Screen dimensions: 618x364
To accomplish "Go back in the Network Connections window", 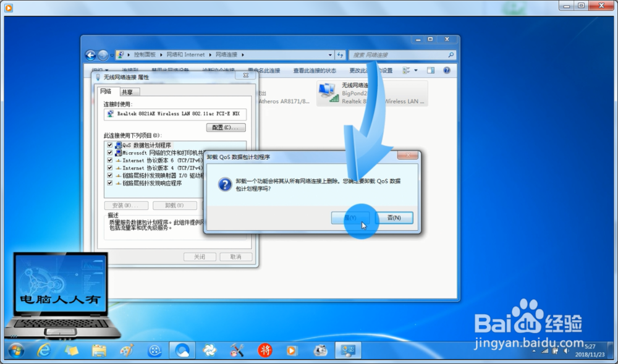I will [91, 55].
